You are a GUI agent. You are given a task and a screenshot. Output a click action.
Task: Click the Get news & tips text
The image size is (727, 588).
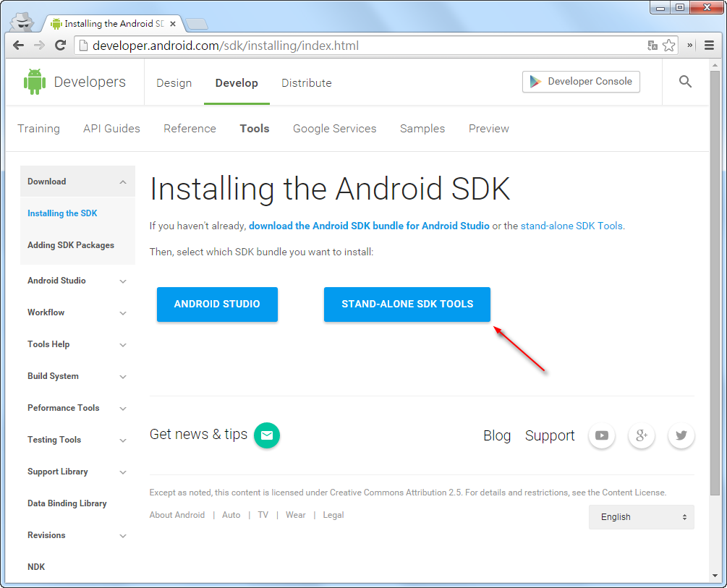click(198, 435)
